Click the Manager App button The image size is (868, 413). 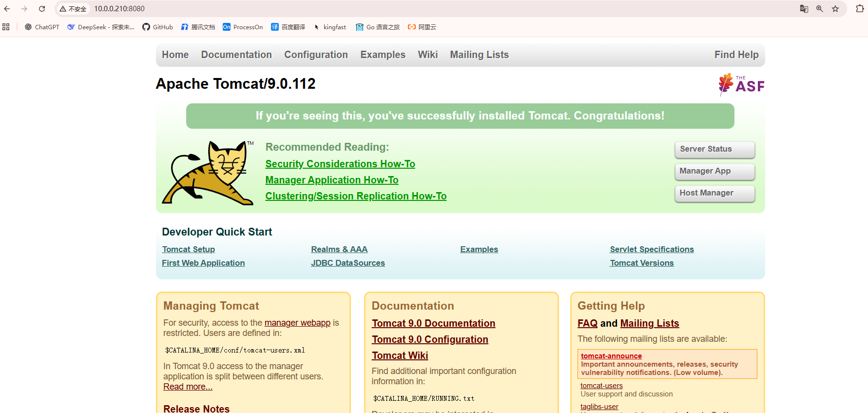[x=715, y=171]
